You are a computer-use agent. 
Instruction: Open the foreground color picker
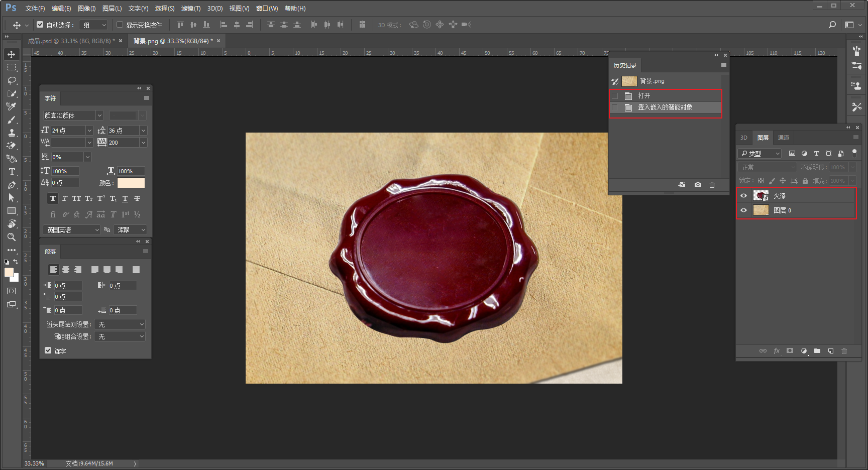click(9, 272)
